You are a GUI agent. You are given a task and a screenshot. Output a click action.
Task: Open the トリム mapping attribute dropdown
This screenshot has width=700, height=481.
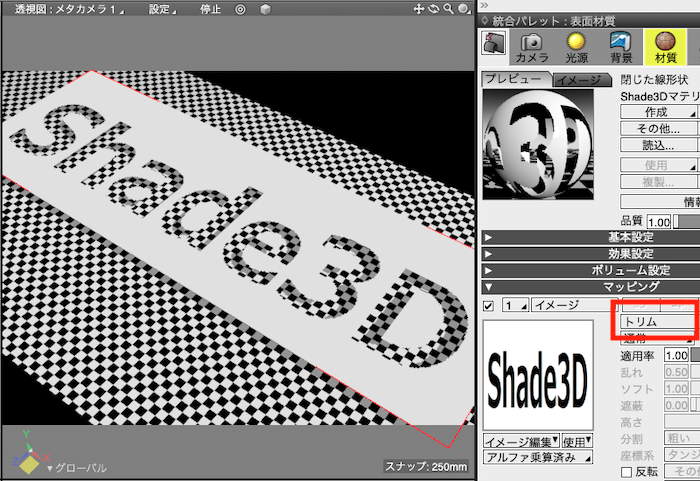[x=658, y=322]
